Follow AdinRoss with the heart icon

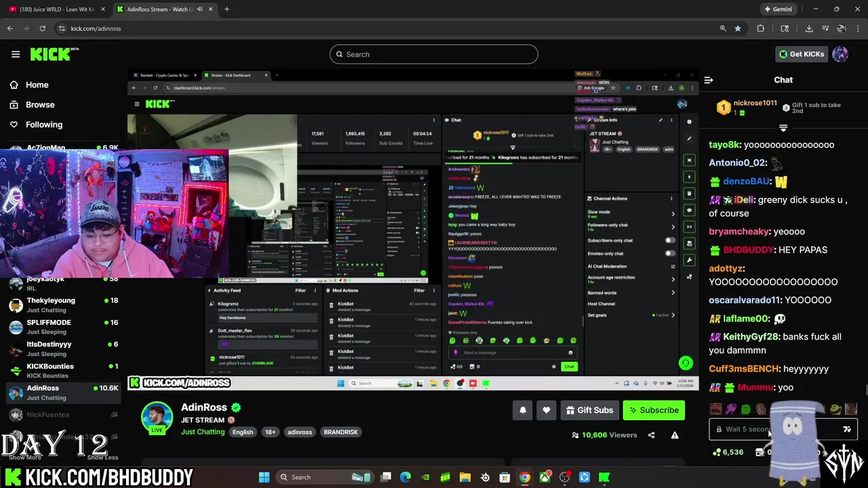point(547,410)
